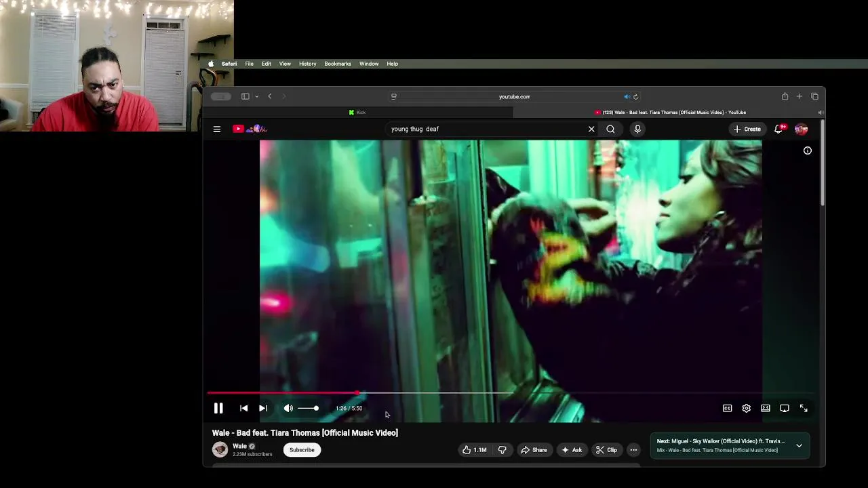Seek along the red video progress bar
Screen dimensions: 868x488
click(512, 392)
